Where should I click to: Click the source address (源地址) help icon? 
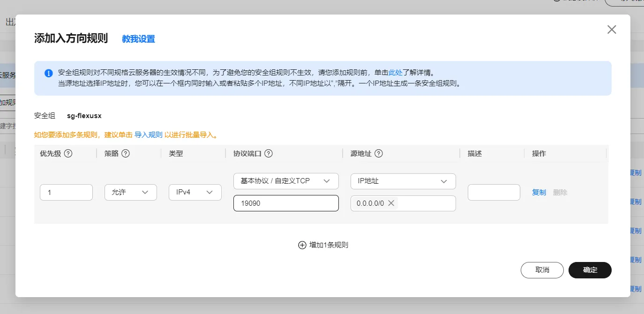click(379, 154)
